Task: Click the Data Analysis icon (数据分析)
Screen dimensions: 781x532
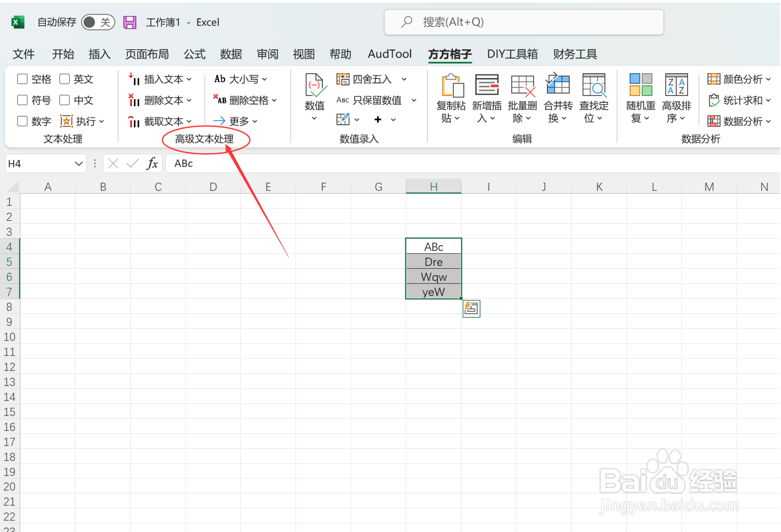Action: pos(714,121)
